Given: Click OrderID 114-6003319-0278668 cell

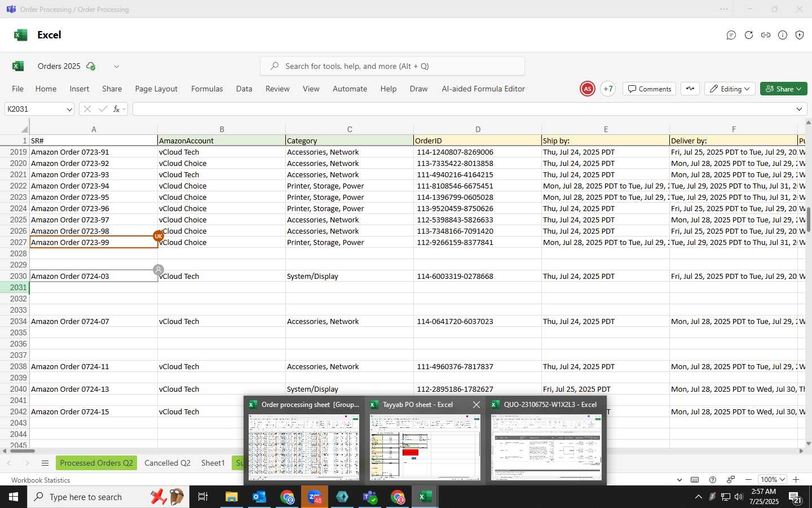Looking at the screenshot, I should point(478,276).
